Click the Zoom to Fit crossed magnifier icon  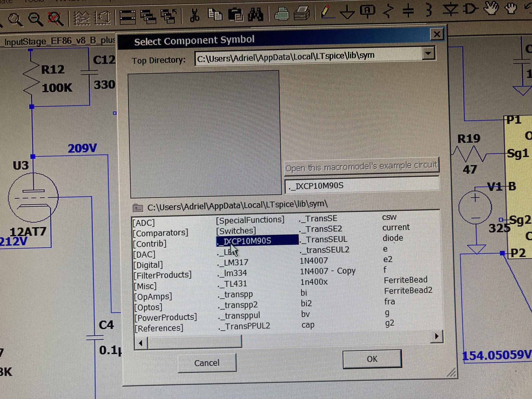click(55, 18)
